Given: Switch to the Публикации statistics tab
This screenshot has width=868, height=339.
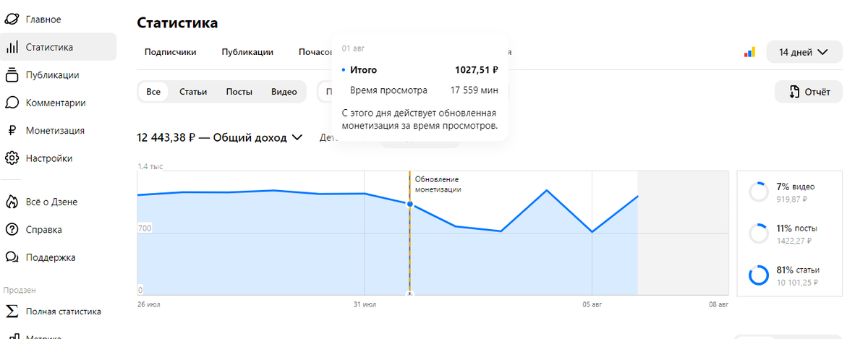Looking at the screenshot, I should [x=247, y=52].
